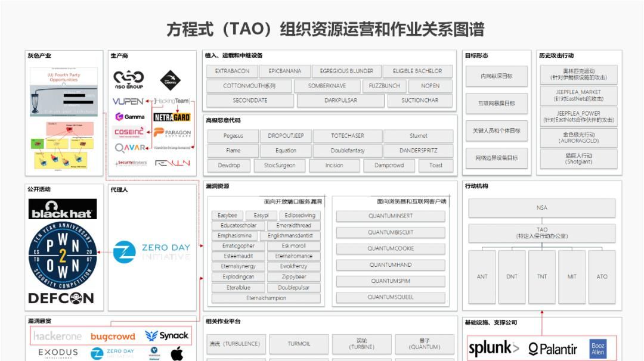This screenshot has width=644, height=361.
Task: Click the hackerone logo
Action: click(56, 335)
